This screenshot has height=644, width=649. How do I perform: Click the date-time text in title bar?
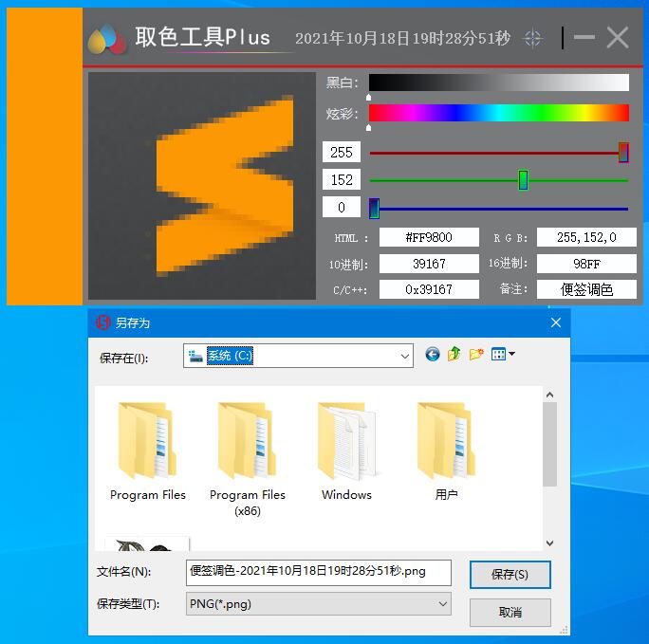[x=402, y=38]
